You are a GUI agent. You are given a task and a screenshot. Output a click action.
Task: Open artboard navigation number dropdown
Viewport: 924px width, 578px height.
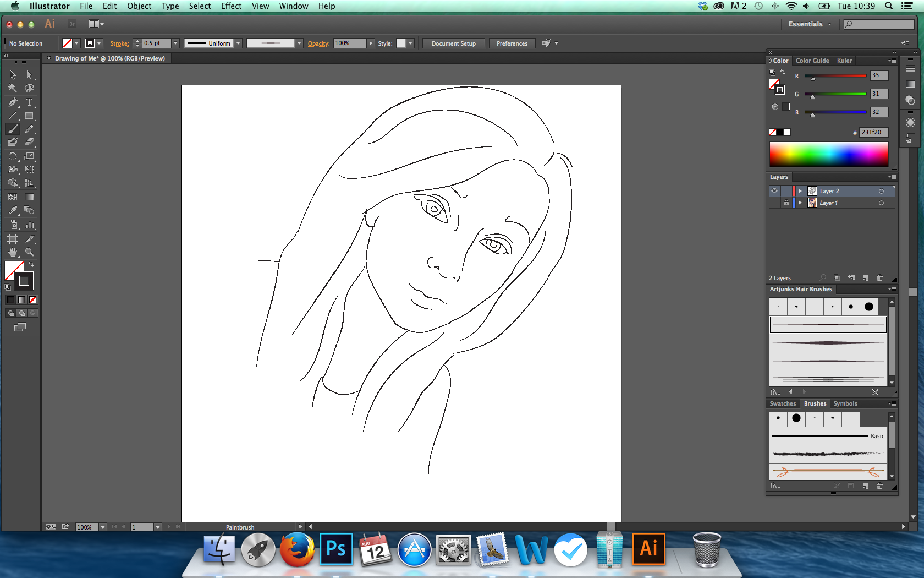click(158, 527)
